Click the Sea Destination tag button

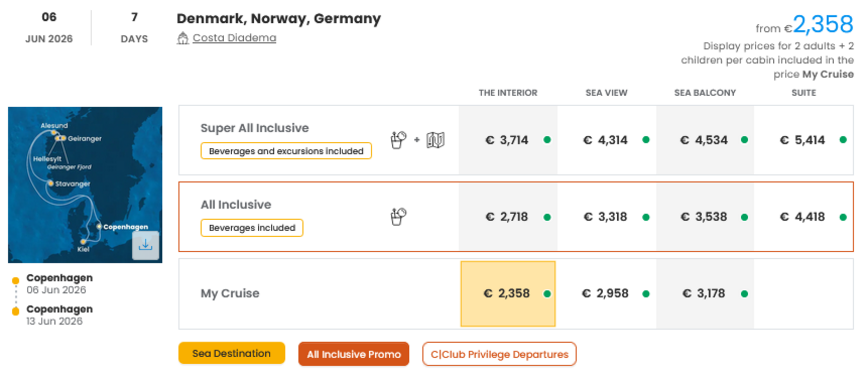point(231,353)
